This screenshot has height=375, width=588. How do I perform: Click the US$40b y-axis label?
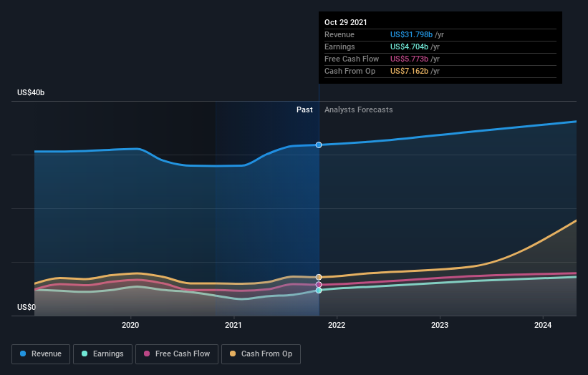click(31, 92)
